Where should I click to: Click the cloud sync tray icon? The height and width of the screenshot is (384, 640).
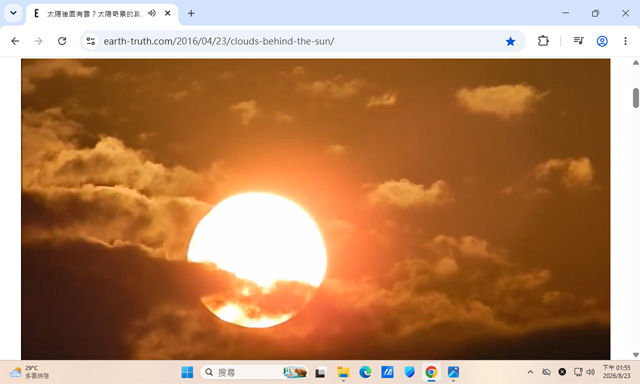(x=546, y=372)
